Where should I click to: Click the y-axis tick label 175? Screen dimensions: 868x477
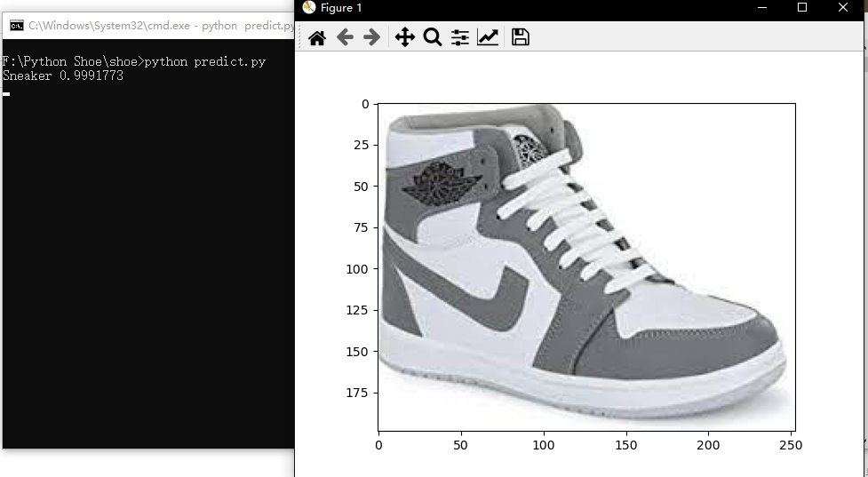coord(357,393)
